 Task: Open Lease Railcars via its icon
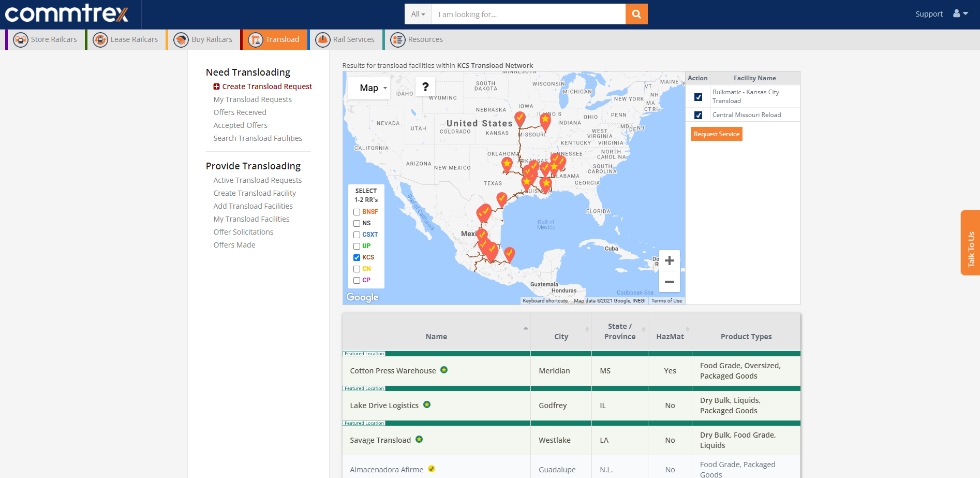(x=99, y=39)
